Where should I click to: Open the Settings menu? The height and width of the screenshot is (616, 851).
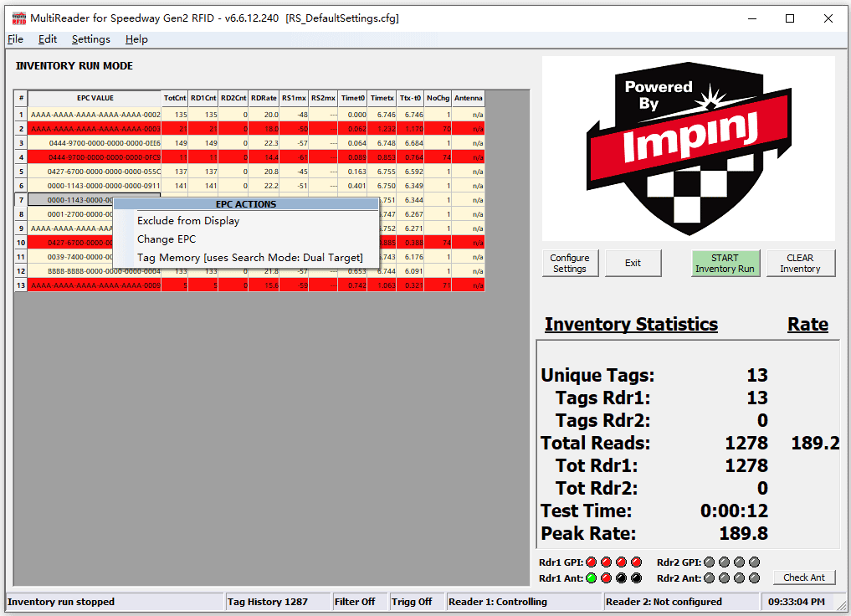pos(90,39)
